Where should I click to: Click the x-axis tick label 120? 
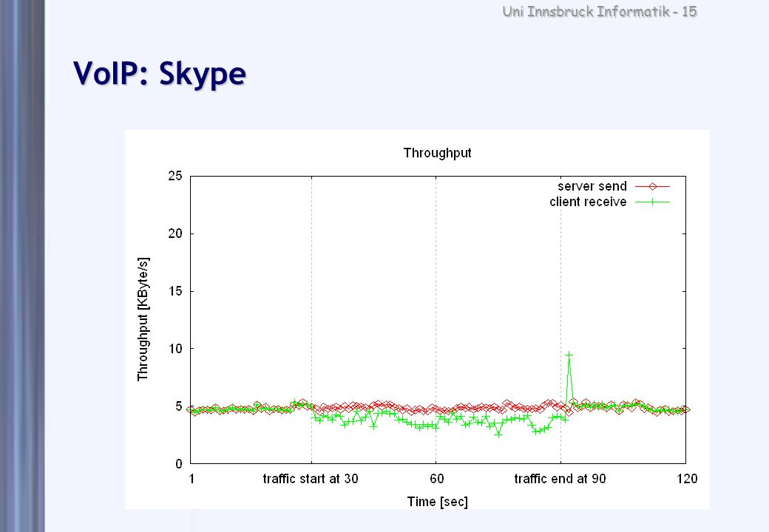tap(687, 479)
